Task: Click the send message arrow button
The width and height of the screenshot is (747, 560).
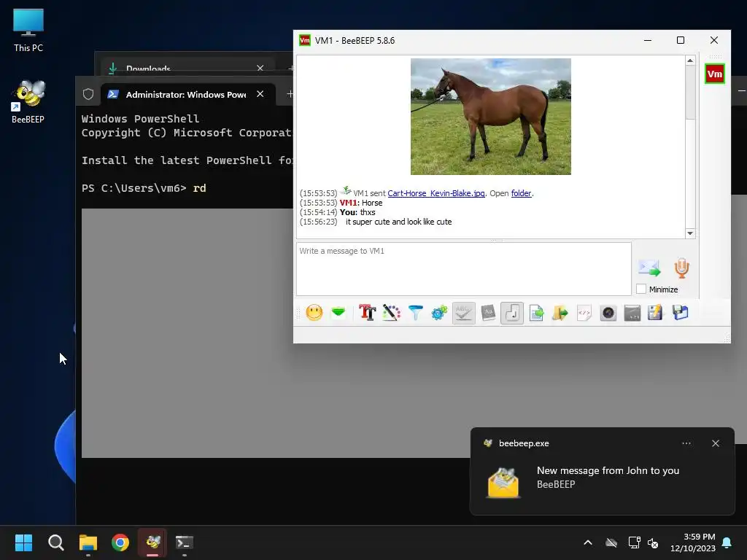Action: pos(649,268)
